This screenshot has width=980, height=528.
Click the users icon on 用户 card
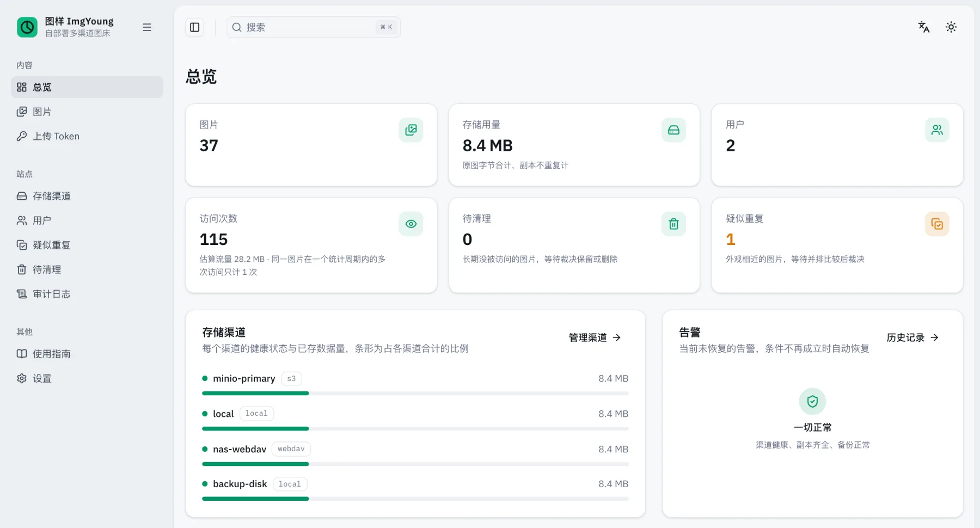[937, 130]
